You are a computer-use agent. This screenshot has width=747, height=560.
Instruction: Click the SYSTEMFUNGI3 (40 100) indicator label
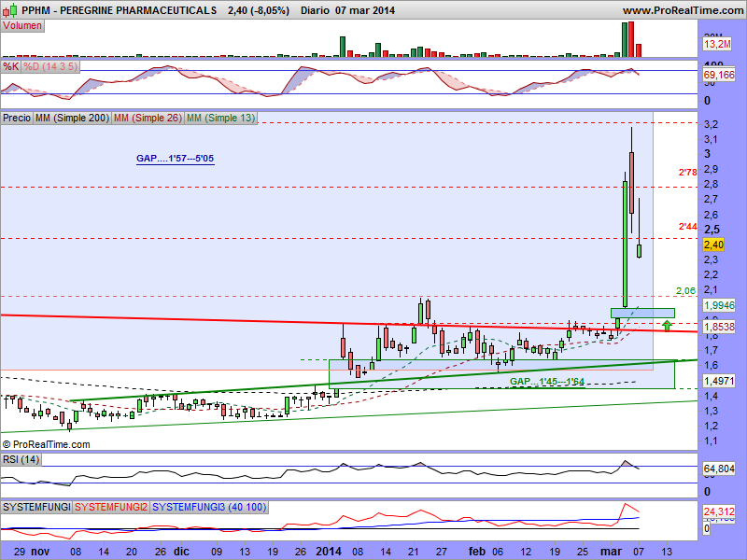coord(209,507)
